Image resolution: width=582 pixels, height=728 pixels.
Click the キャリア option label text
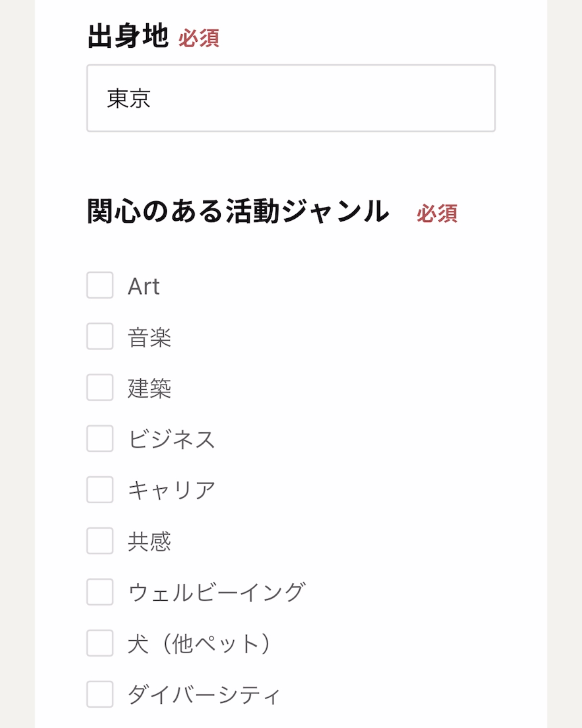[172, 491]
